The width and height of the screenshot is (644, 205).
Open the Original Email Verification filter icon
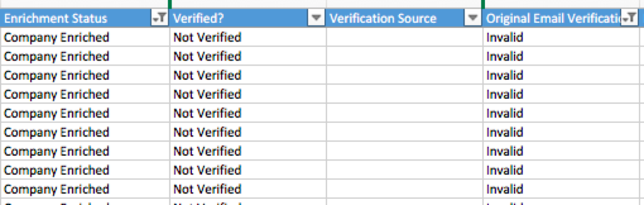[629, 18]
